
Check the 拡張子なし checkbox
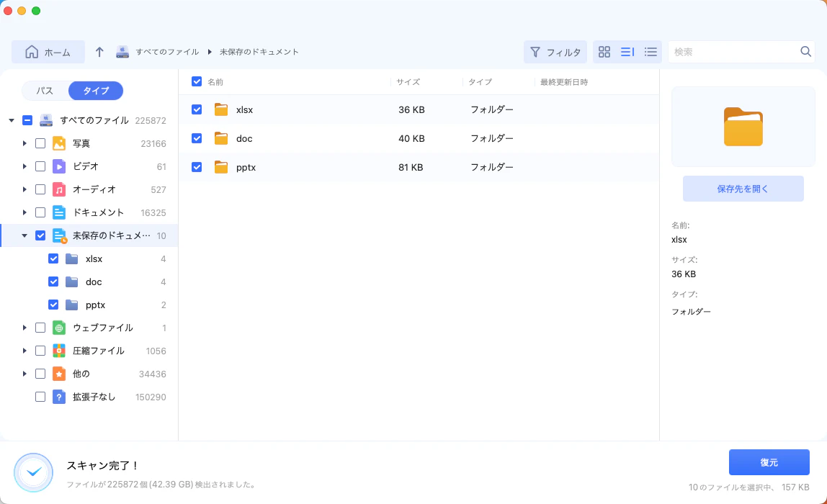40,397
